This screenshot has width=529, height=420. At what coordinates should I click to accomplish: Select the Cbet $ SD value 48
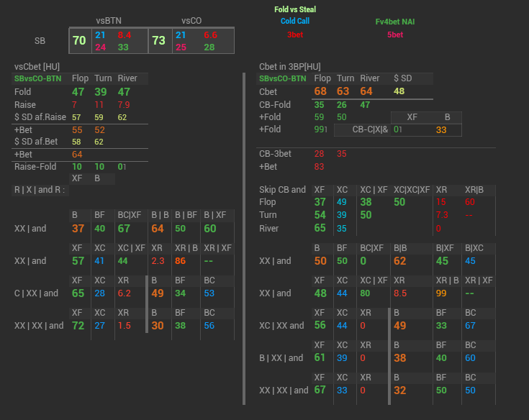[399, 91]
